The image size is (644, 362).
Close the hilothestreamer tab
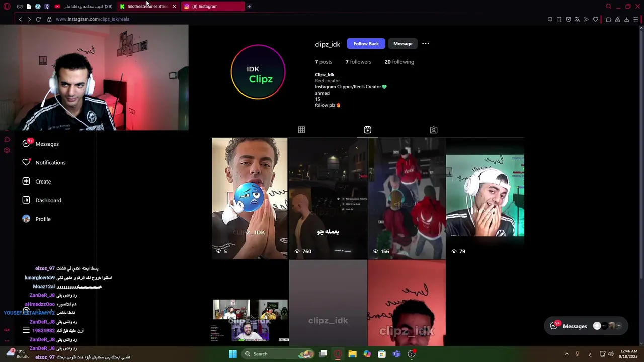174,6
